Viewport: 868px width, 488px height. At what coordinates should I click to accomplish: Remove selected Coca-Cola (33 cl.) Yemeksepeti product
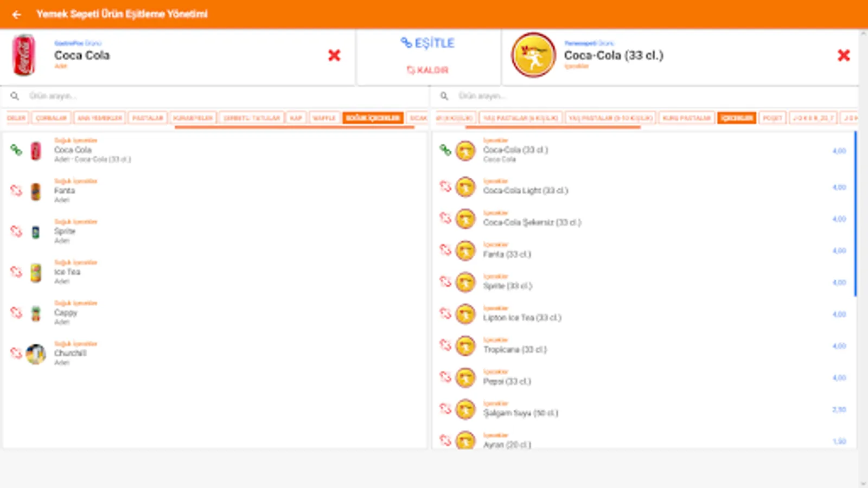[844, 55]
